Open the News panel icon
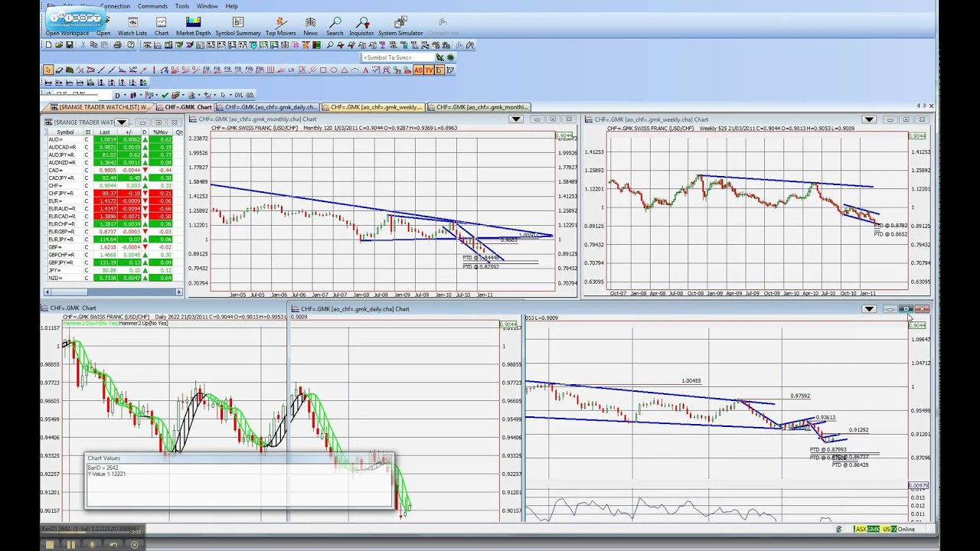Screen dimensions: 980x551 [x=310, y=26]
